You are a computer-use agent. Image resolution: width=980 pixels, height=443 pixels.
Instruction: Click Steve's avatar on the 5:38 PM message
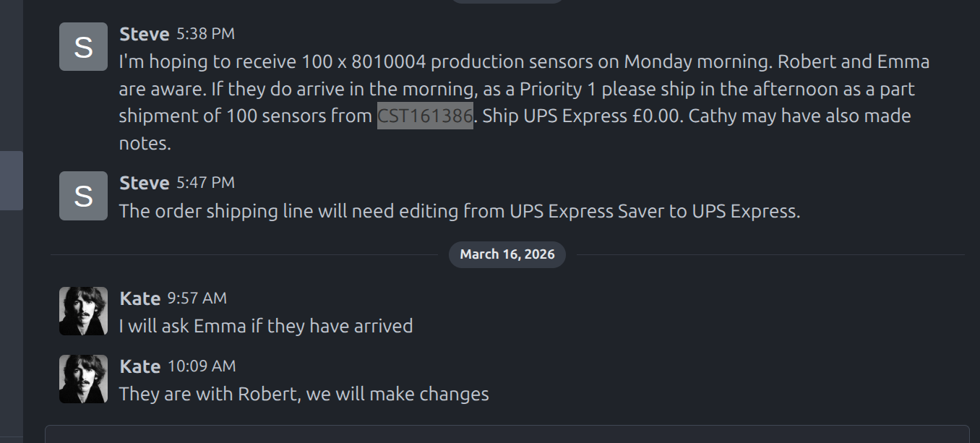(x=83, y=47)
